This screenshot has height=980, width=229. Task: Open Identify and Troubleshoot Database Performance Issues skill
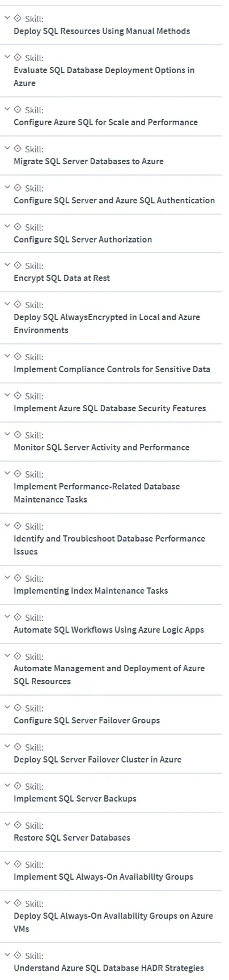tap(109, 545)
